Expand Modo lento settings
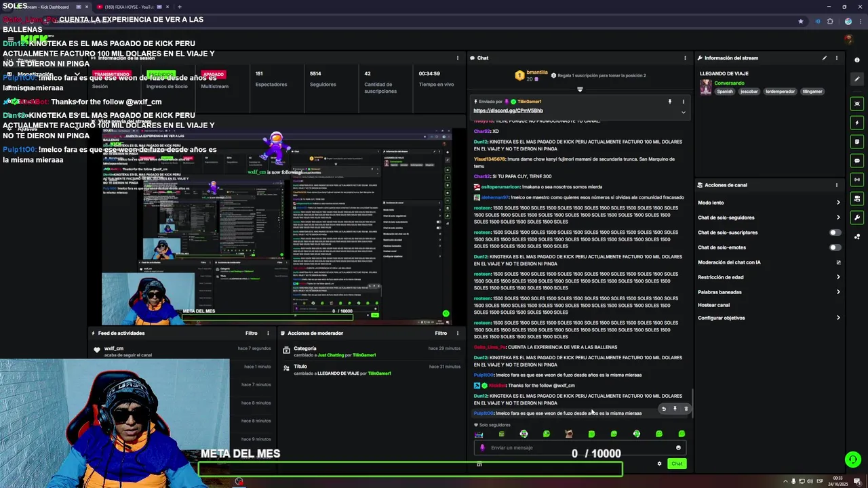 click(x=838, y=203)
